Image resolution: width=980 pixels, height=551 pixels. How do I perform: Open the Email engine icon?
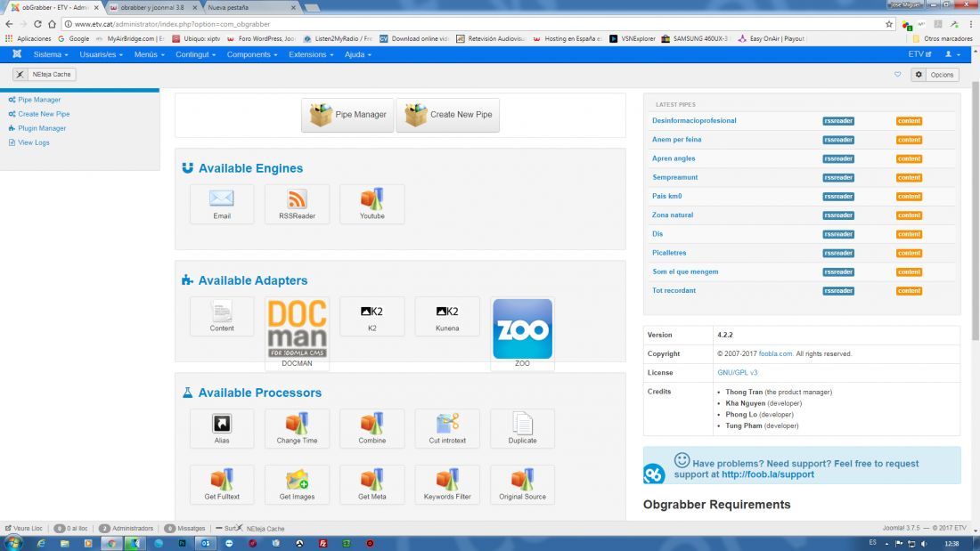point(222,204)
